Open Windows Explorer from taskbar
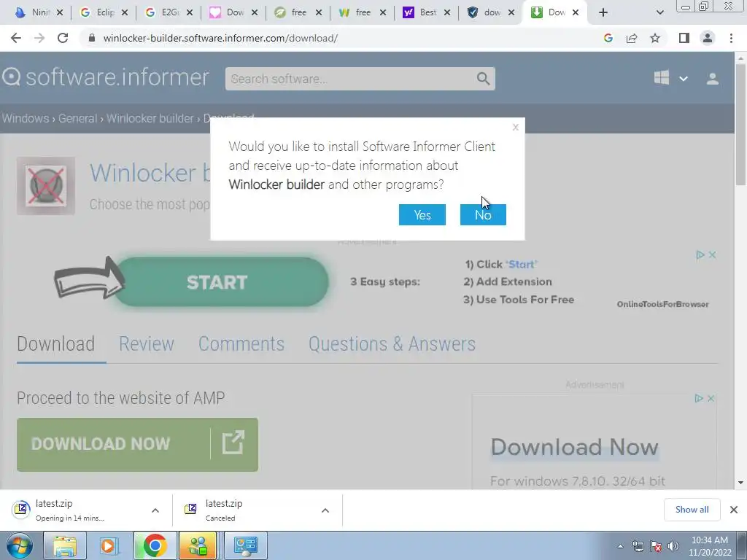Viewport: 747px width, 560px height. click(x=65, y=545)
